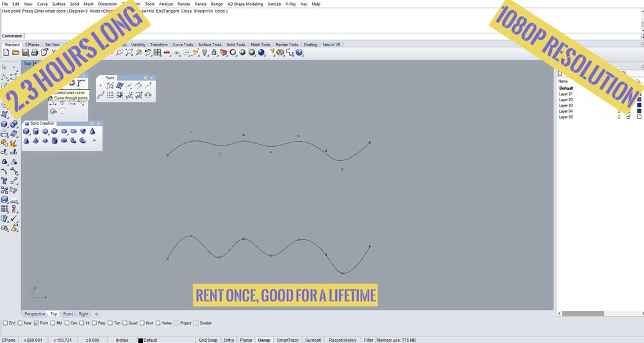
Task: Enable the End osnap checkbox
Action: (5, 323)
